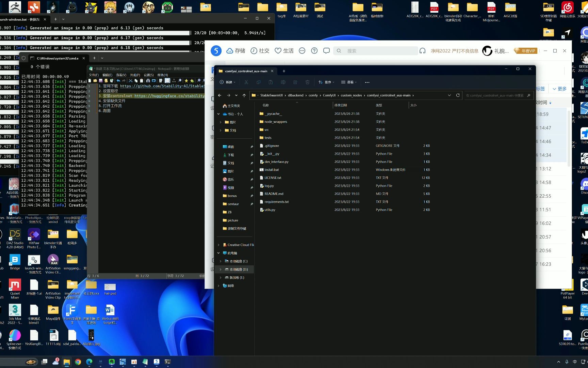Click the help question mark in cloud app
Screen dimensions: 588x368
click(x=314, y=51)
